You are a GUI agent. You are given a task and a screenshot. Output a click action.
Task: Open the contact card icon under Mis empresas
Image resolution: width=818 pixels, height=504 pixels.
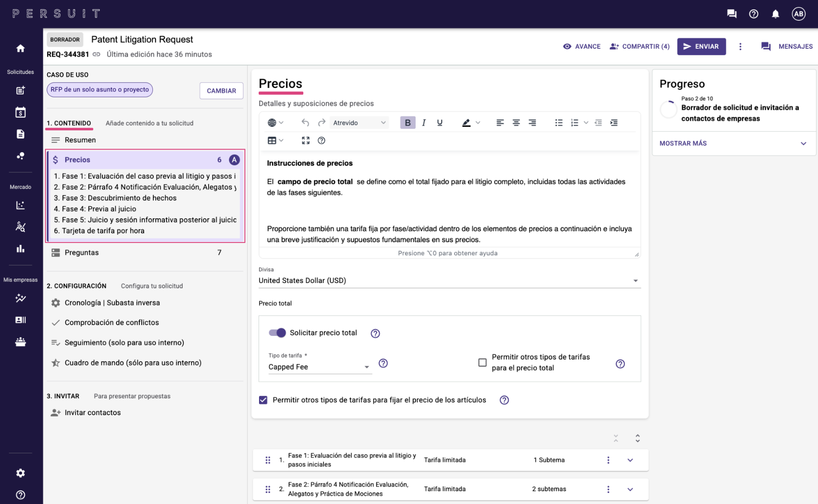pos(20,320)
